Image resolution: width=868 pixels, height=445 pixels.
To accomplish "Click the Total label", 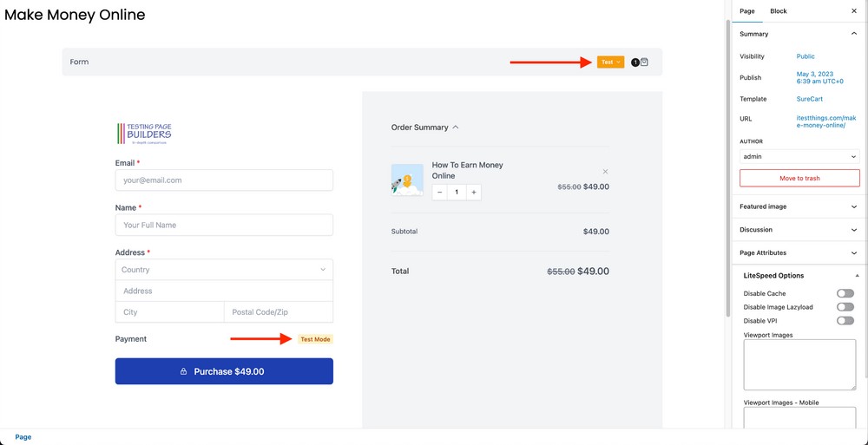I will coord(400,272).
